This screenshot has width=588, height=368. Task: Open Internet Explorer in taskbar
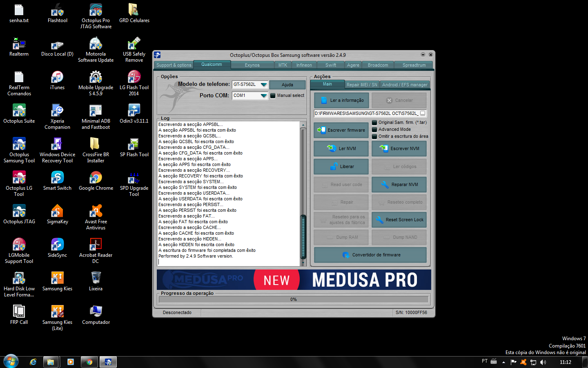click(33, 362)
